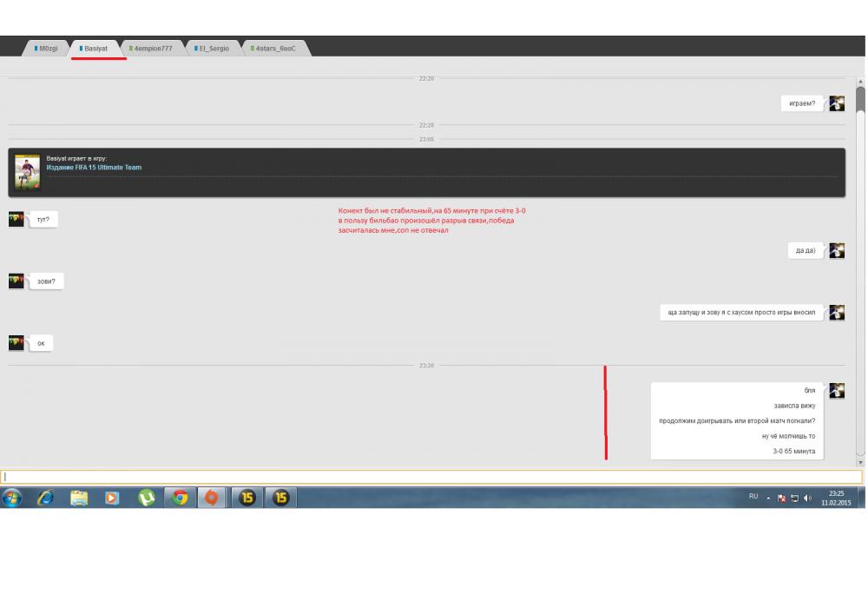Click the 23:05 timestamp divider

click(426, 140)
